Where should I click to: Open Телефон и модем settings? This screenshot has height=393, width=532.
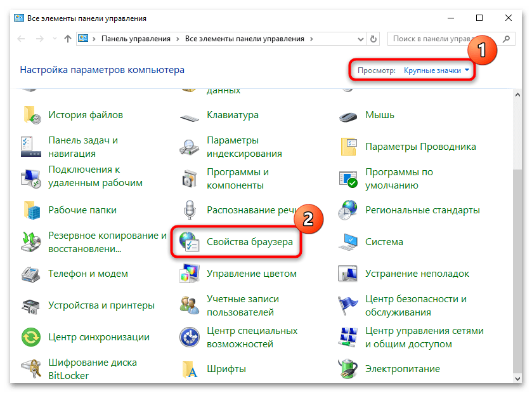coord(88,274)
